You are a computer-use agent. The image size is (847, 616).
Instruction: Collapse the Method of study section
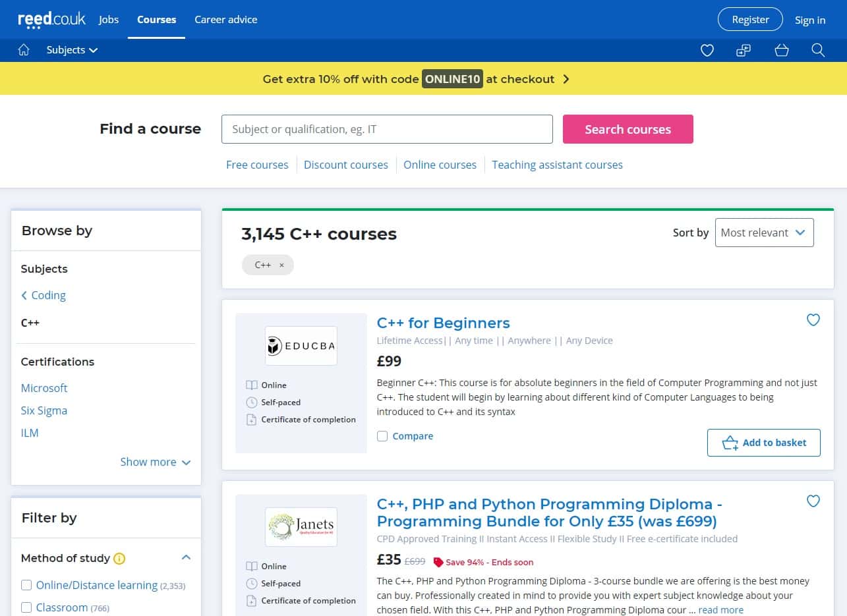186,558
